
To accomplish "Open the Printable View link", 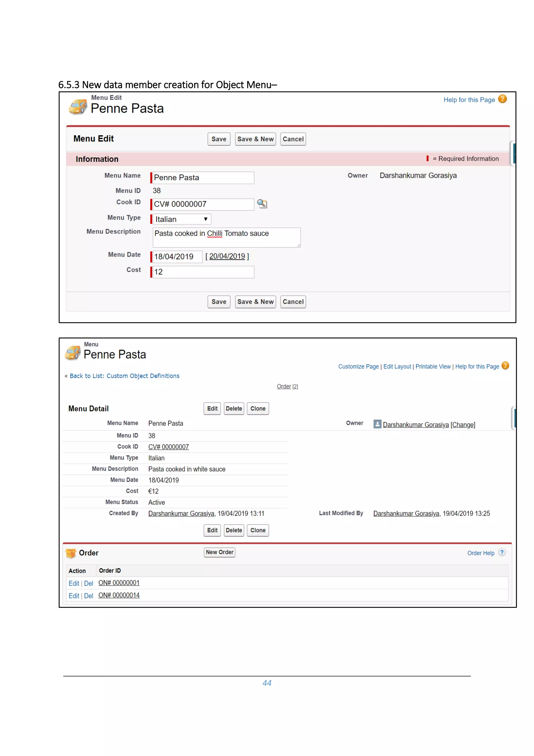I will point(433,367).
